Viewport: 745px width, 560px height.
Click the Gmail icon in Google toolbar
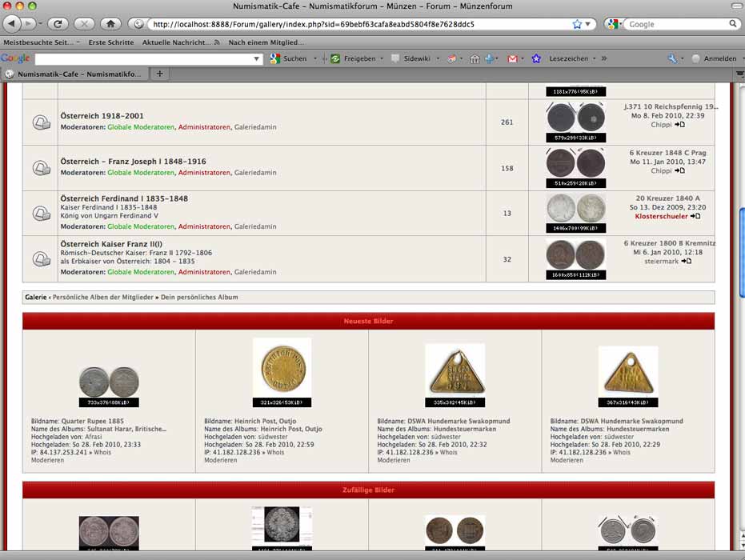point(513,58)
